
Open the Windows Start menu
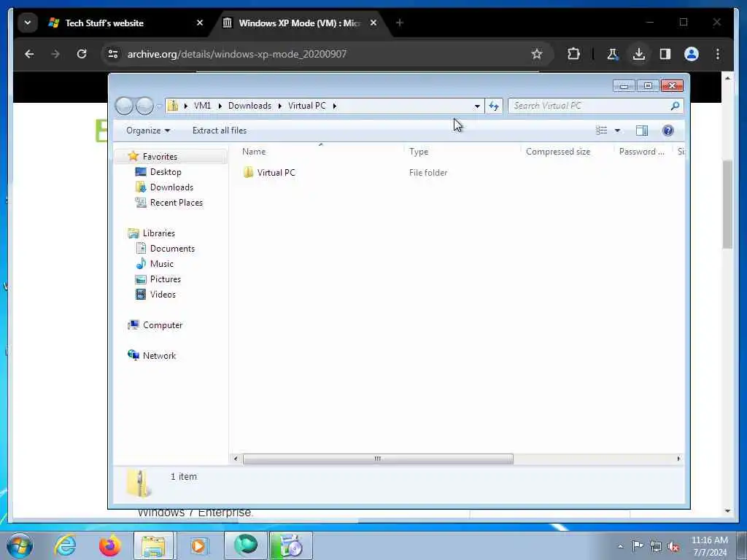click(20, 545)
